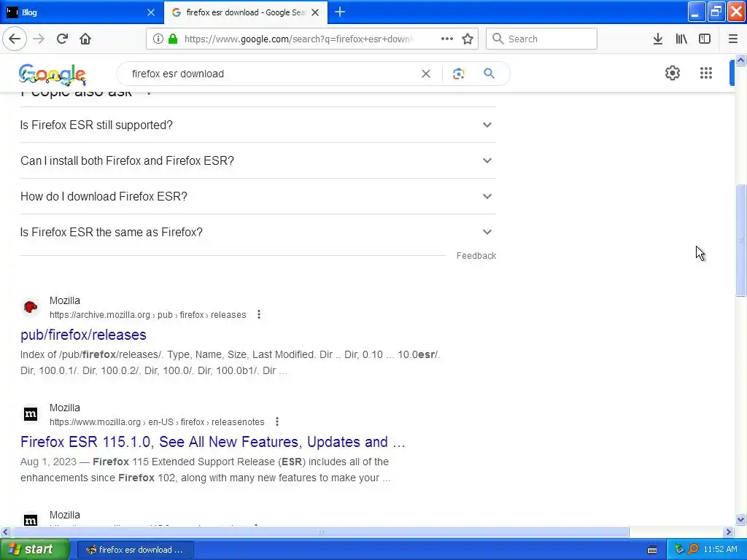Open the pub/firefox/releases link
This screenshot has width=747, height=560.
83,335
